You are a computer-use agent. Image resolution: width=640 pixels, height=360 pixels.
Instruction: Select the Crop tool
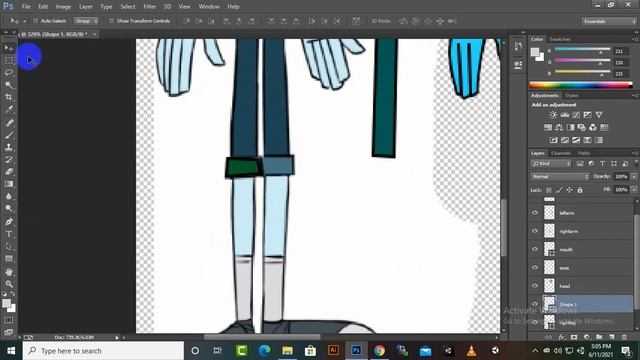(x=9, y=97)
